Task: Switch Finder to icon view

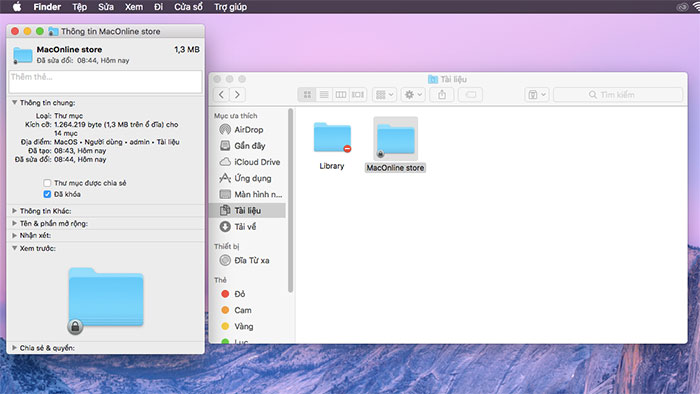Action: click(307, 95)
